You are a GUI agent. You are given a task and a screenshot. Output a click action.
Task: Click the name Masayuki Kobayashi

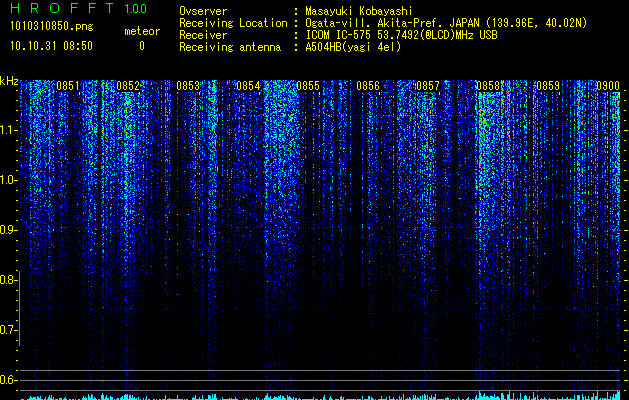click(359, 11)
